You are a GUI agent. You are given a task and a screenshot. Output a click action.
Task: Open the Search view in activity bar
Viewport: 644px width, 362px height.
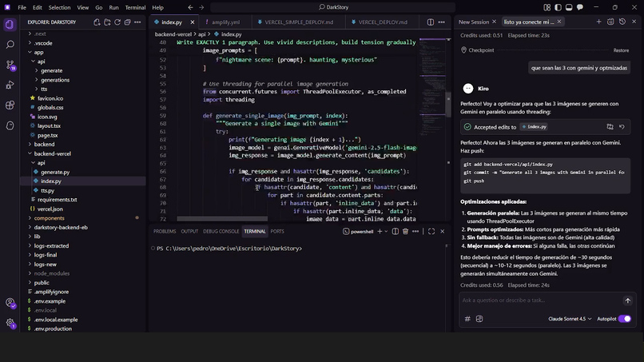(x=10, y=45)
